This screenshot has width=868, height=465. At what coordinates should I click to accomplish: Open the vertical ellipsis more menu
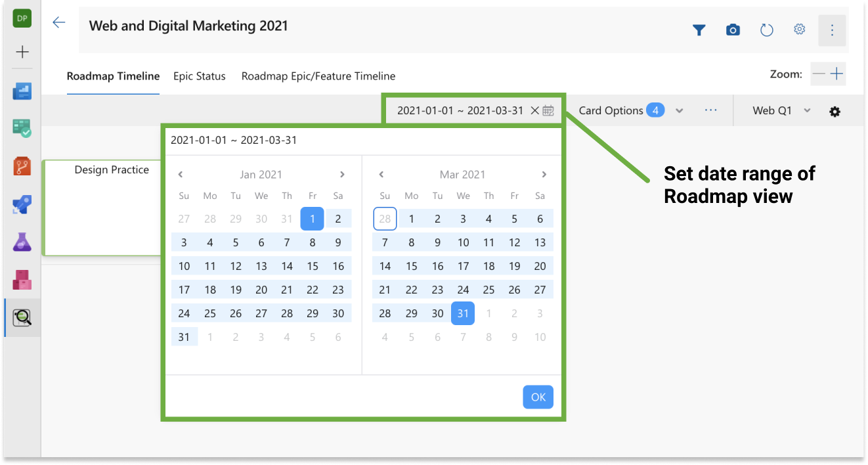click(x=832, y=30)
